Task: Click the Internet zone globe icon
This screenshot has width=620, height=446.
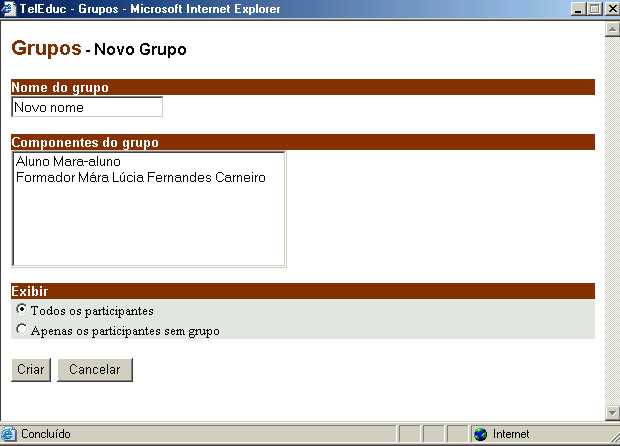Action: [x=480, y=434]
